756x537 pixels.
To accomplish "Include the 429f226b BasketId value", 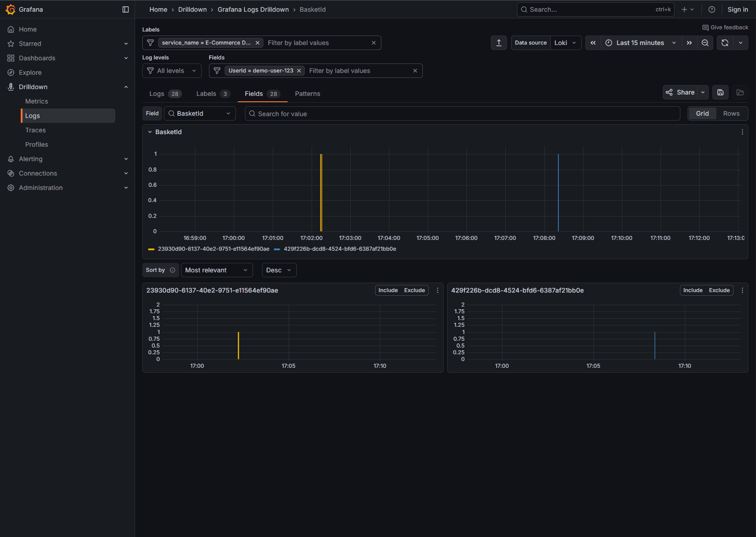I will pos(693,290).
